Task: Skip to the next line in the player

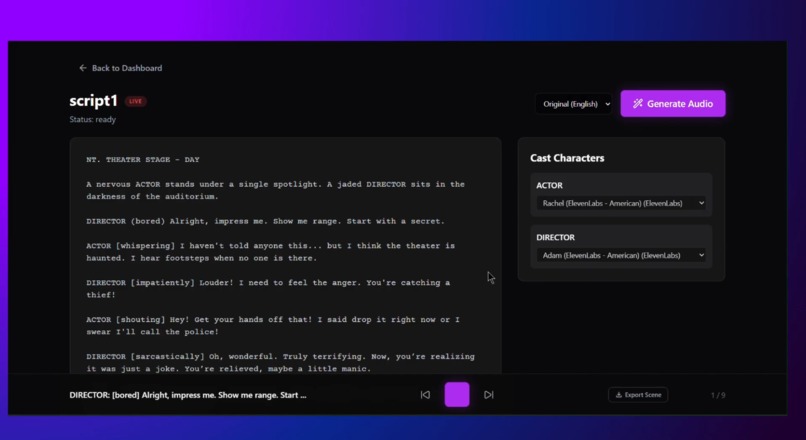Action: pos(489,395)
